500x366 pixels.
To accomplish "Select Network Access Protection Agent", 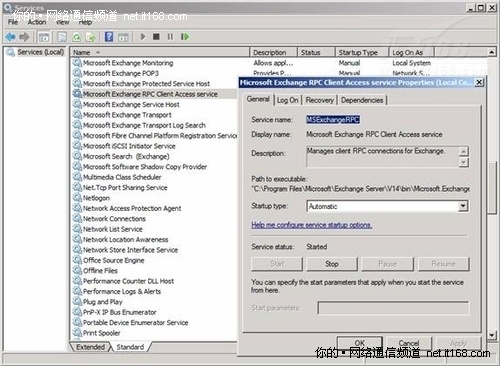I will click(x=132, y=208).
